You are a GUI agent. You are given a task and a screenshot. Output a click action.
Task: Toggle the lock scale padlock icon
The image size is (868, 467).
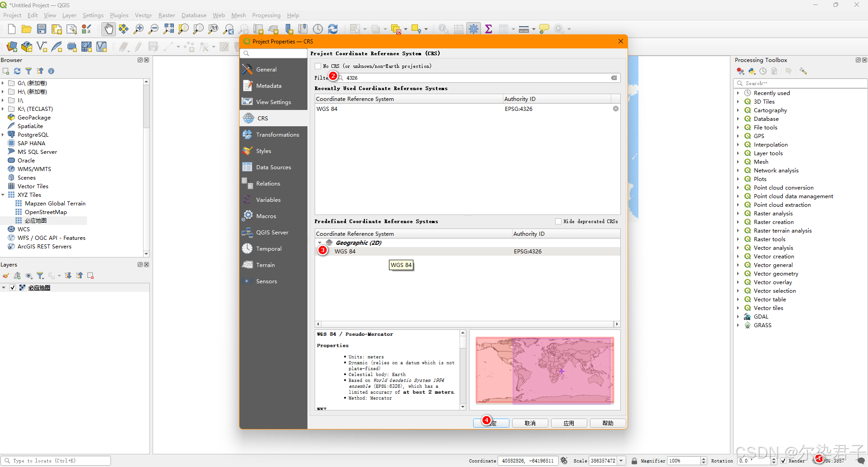pyautogui.click(x=634, y=461)
